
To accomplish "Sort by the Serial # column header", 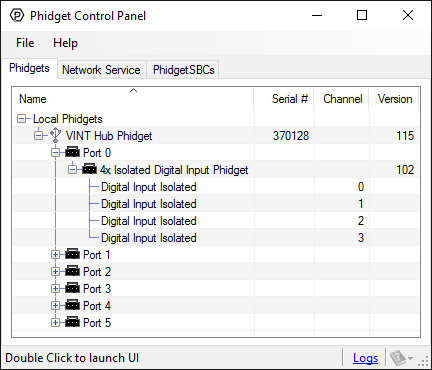I will coord(284,99).
